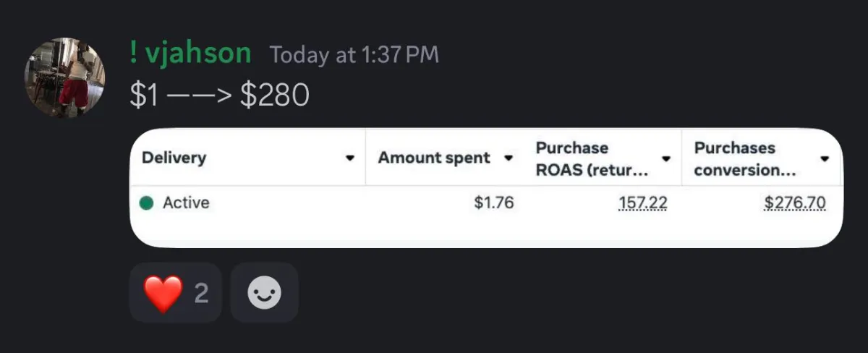Click the $276.70 conversion value
Screen dimensions: 868x353
[x=794, y=203]
